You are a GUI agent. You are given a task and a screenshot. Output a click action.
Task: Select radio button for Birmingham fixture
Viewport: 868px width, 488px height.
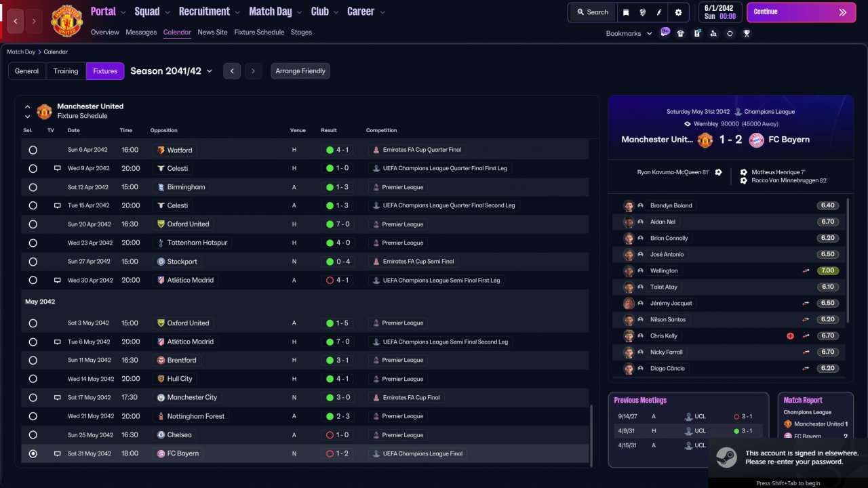[33, 187]
